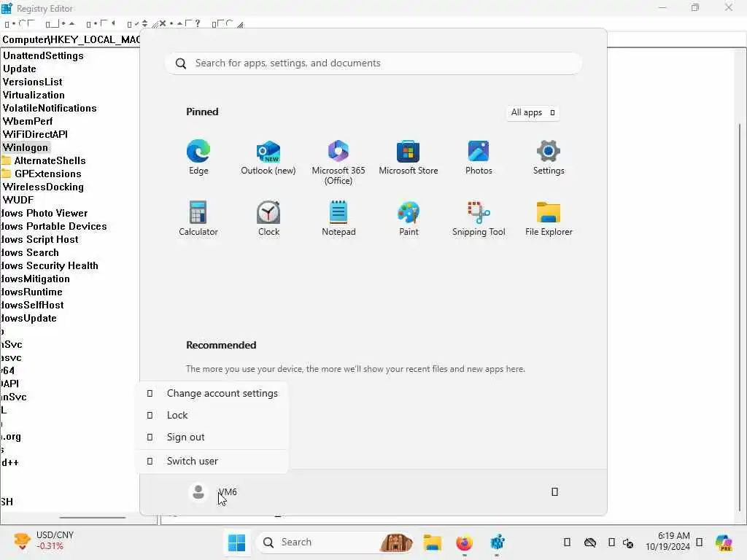Click the taskbar clock and date
This screenshot has width=747, height=560.
(x=667, y=541)
